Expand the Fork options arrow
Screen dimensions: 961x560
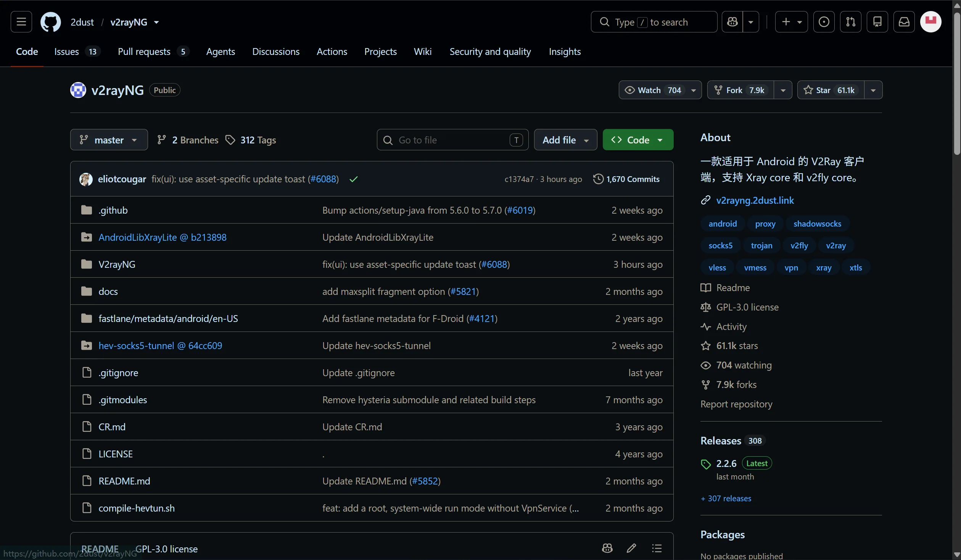[783, 90]
